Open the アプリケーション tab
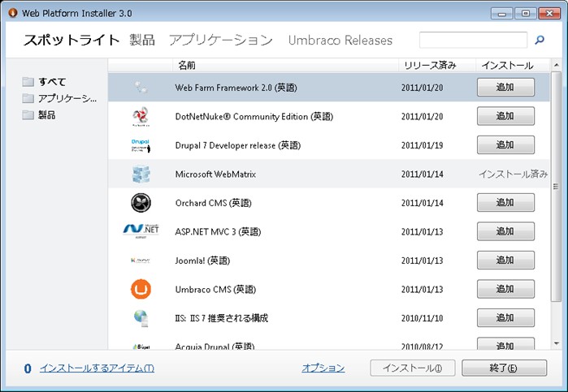Viewport: 568px width, 392px height. 220,40
